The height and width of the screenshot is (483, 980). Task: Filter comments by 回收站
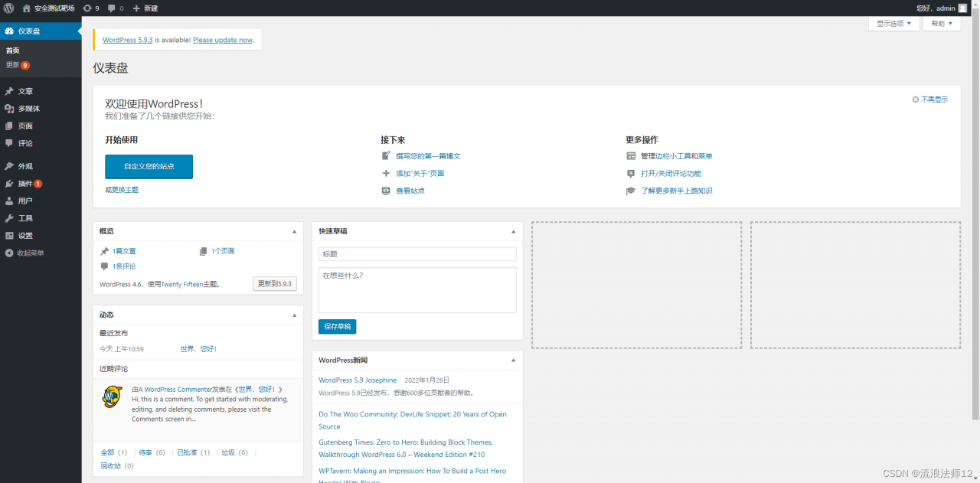(x=111, y=465)
